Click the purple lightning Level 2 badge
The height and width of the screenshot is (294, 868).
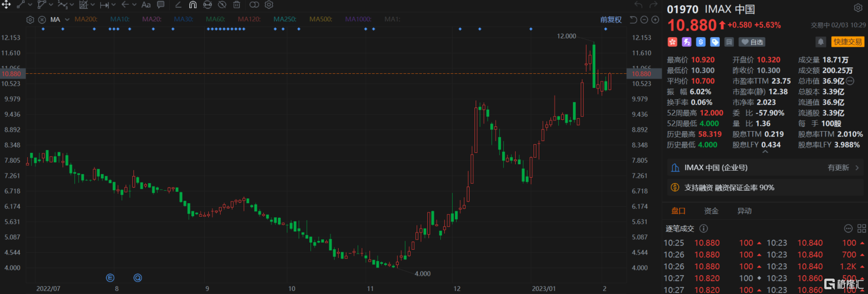coord(686,42)
